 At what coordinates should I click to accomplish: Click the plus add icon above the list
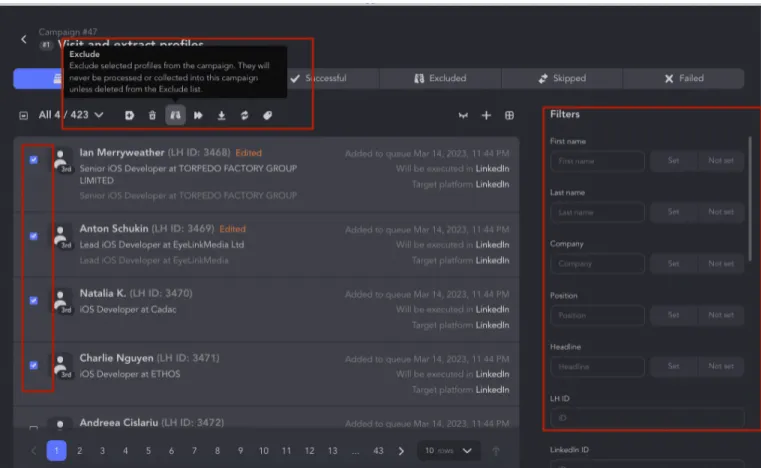click(x=486, y=115)
